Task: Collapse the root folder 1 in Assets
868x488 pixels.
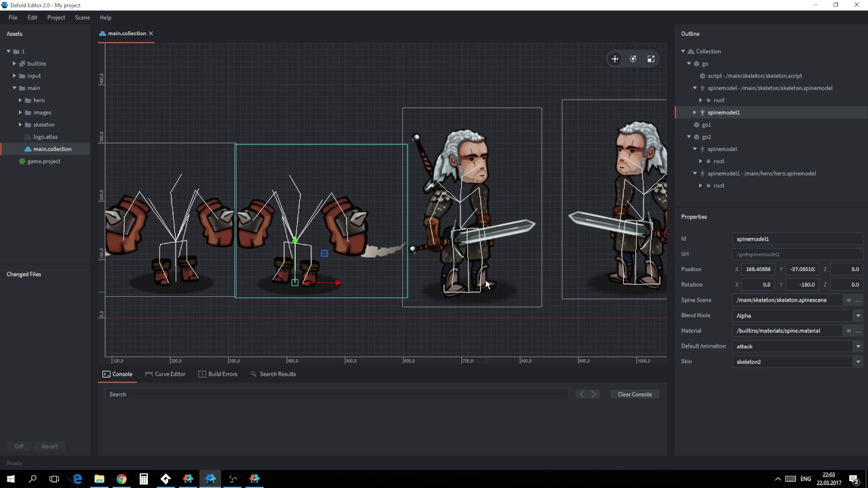Action: 9,52
